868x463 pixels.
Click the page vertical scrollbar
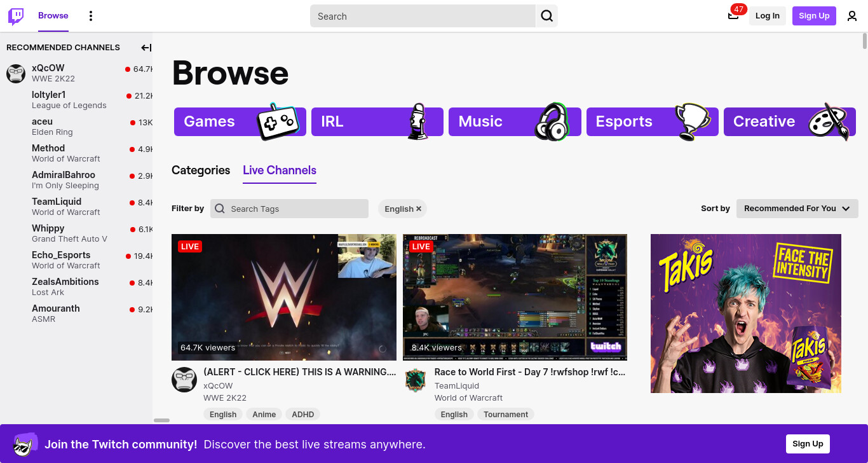click(x=865, y=41)
